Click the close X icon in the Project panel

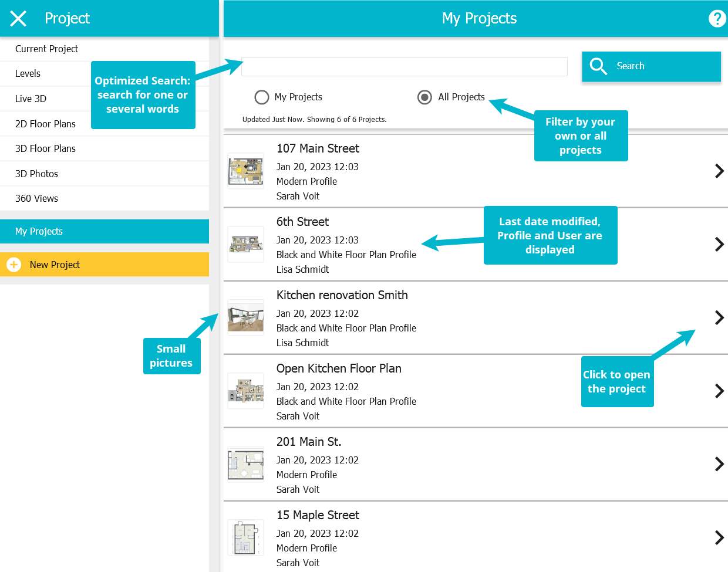pos(18,18)
